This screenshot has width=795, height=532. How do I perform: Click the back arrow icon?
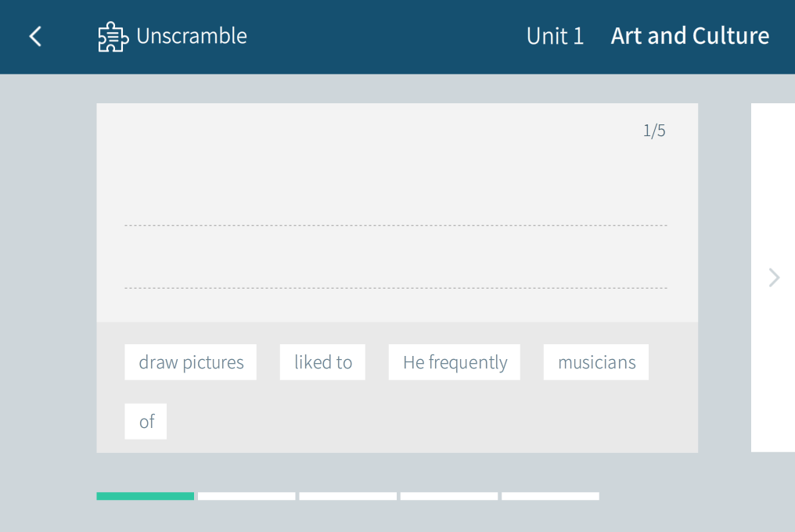35,36
